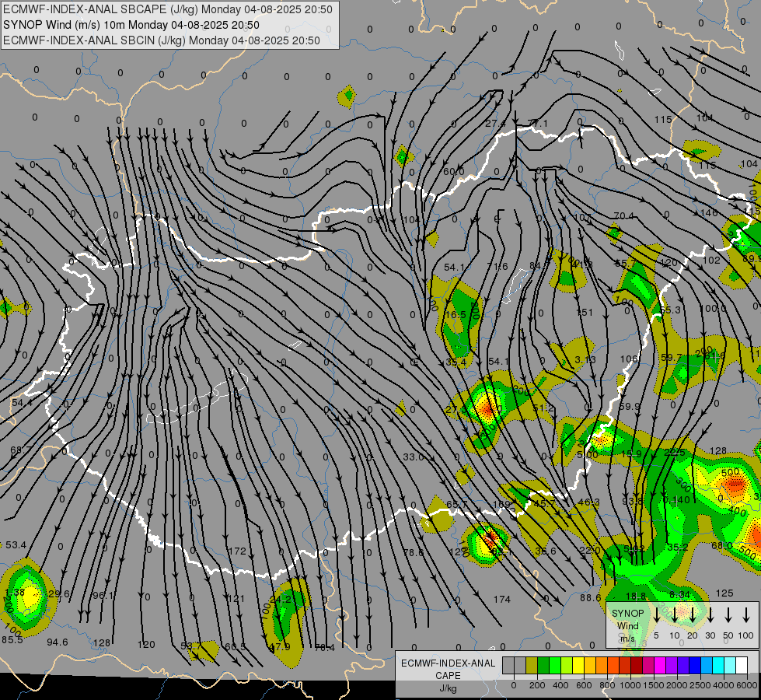
Task: Click the map value 60.5
Action: pyautogui.click(x=236, y=647)
